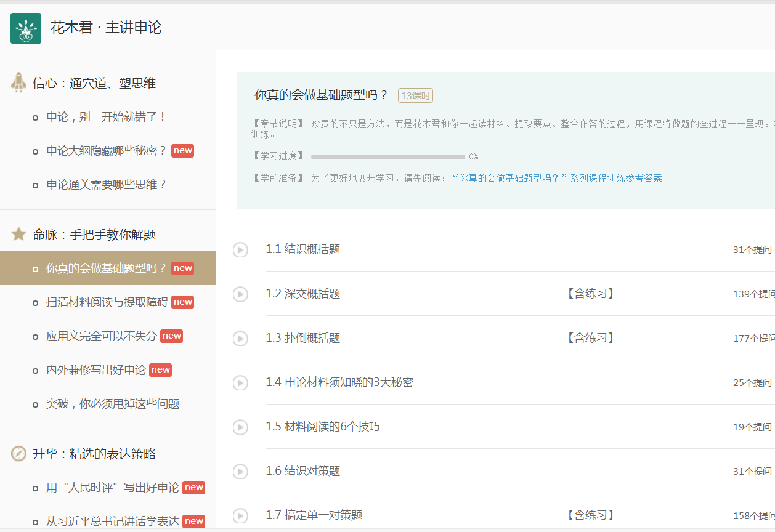
Task: Play lesson 1.1 结识概括题 via play icon
Action: pos(240,250)
